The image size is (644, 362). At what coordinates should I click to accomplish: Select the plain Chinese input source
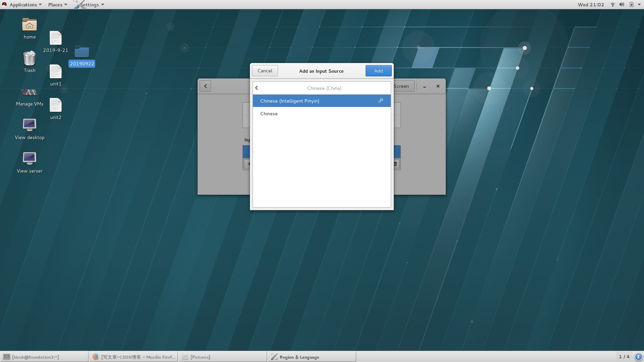click(x=269, y=114)
